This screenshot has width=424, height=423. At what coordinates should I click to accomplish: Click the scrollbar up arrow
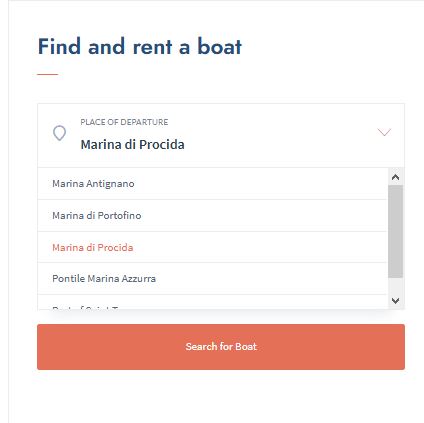click(x=396, y=177)
